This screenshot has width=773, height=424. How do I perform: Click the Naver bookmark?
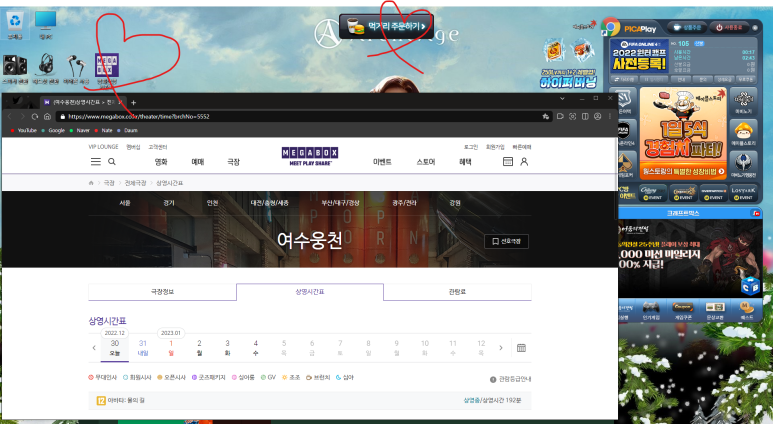pyautogui.click(x=80, y=131)
